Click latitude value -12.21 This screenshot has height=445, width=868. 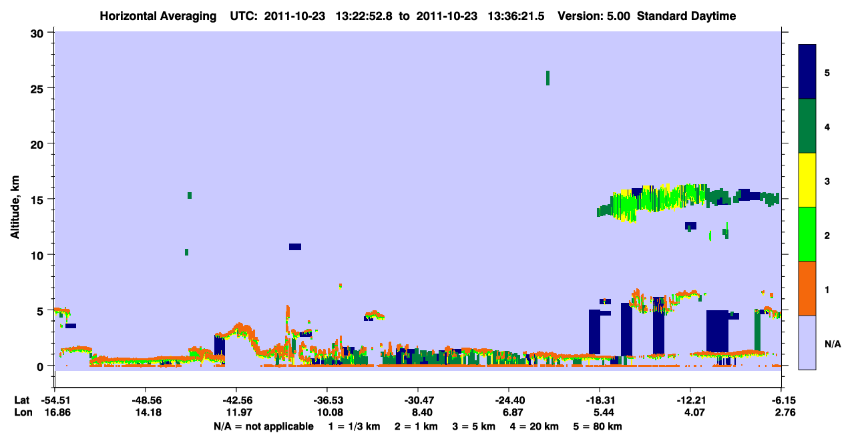(x=690, y=400)
